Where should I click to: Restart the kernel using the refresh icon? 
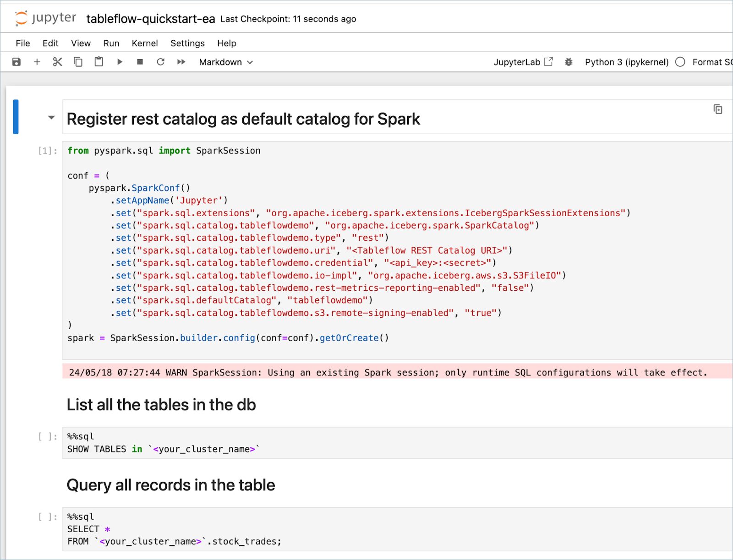(x=160, y=62)
